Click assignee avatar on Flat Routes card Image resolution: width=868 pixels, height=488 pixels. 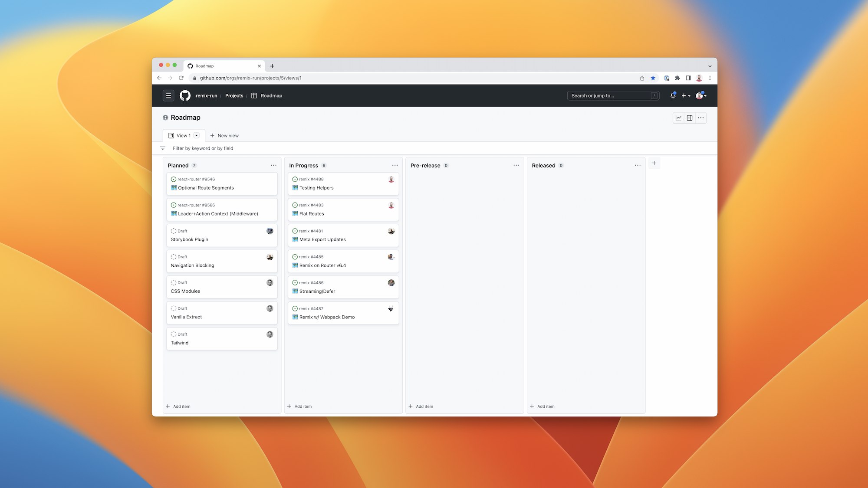point(391,205)
